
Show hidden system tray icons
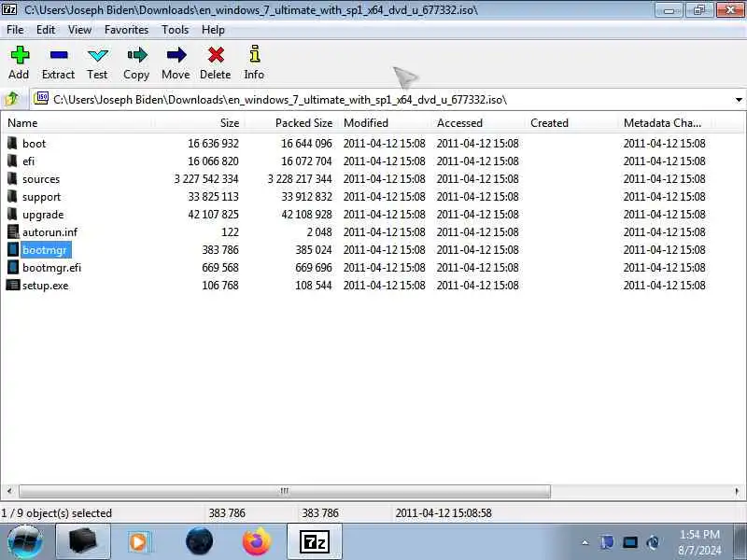click(x=585, y=542)
